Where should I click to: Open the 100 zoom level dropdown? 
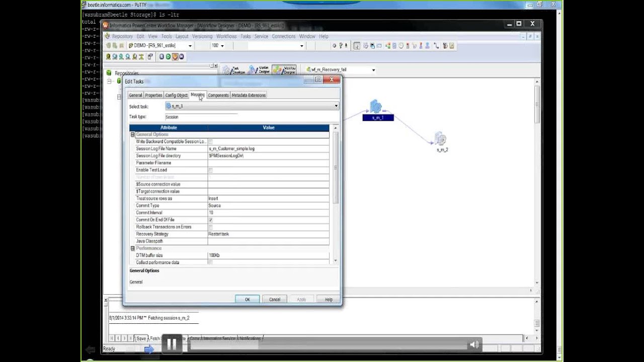coord(222,46)
